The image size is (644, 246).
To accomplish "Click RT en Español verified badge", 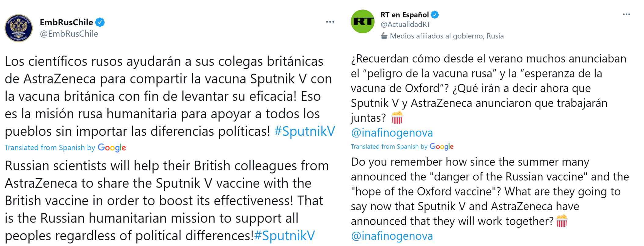I will pos(435,15).
